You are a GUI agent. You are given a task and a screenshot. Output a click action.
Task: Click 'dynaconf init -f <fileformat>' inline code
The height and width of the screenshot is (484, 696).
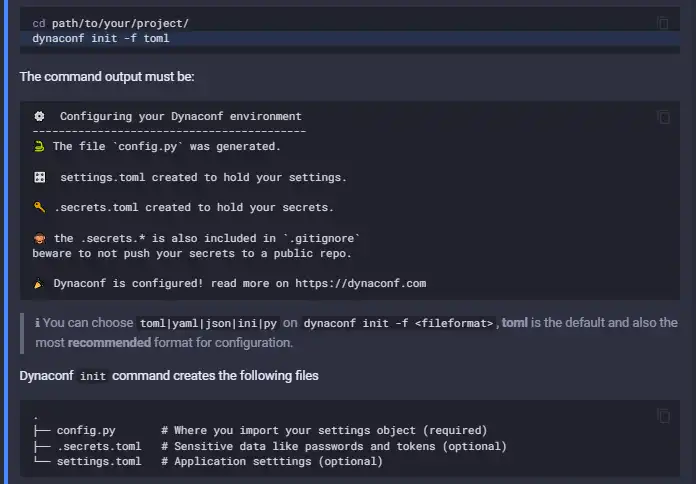(398, 323)
